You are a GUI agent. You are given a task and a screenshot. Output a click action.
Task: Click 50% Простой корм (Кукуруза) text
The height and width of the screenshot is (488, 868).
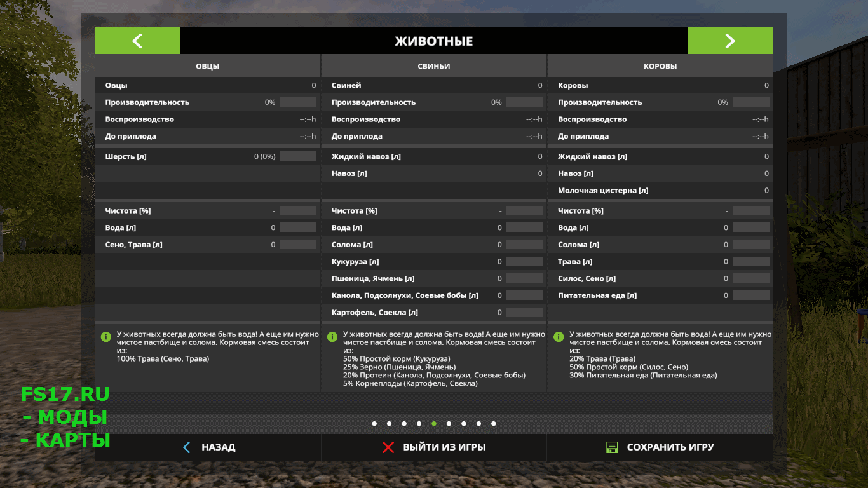pyautogui.click(x=397, y=359)
